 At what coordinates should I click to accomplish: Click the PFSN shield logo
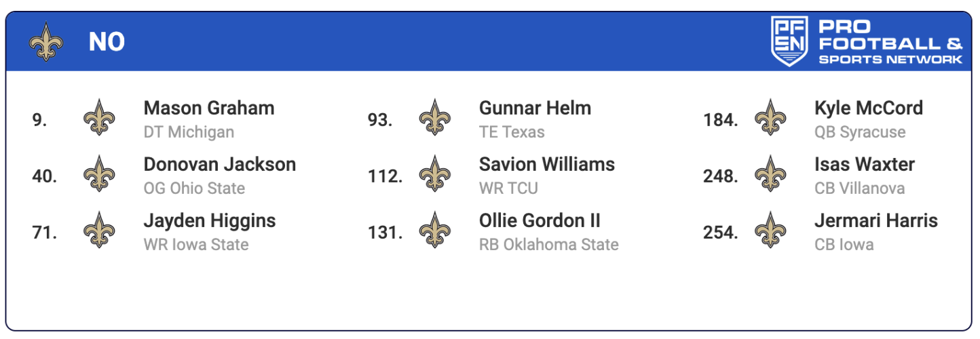789,41
